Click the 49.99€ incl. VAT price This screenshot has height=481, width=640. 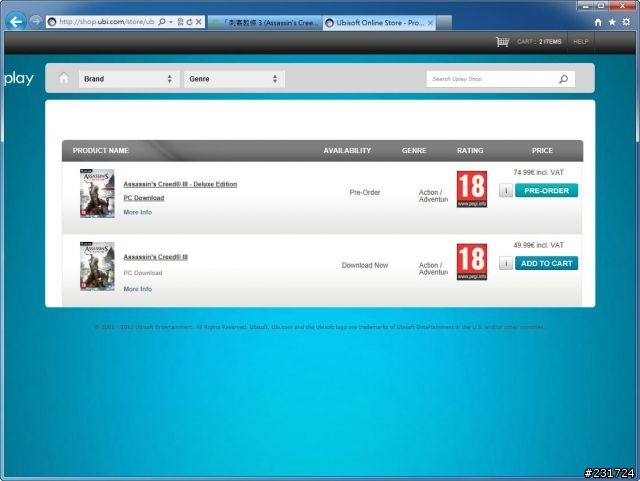point(538,245)
